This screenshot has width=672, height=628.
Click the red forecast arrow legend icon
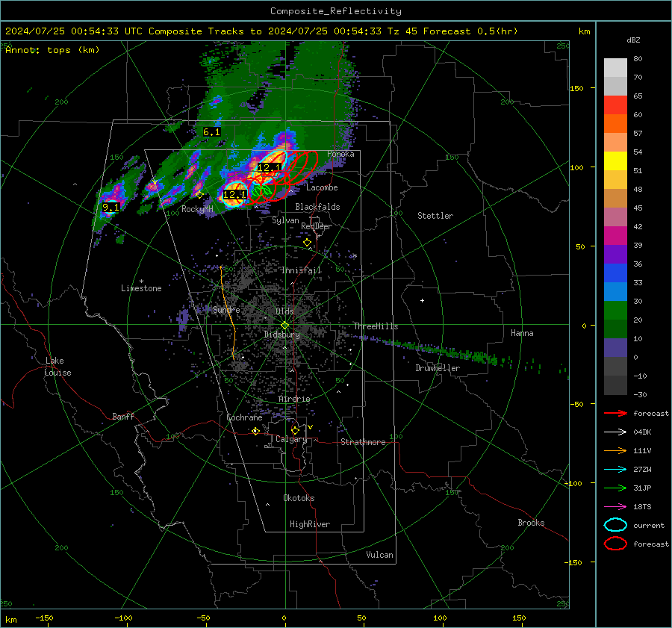click(x=615, y=413)
